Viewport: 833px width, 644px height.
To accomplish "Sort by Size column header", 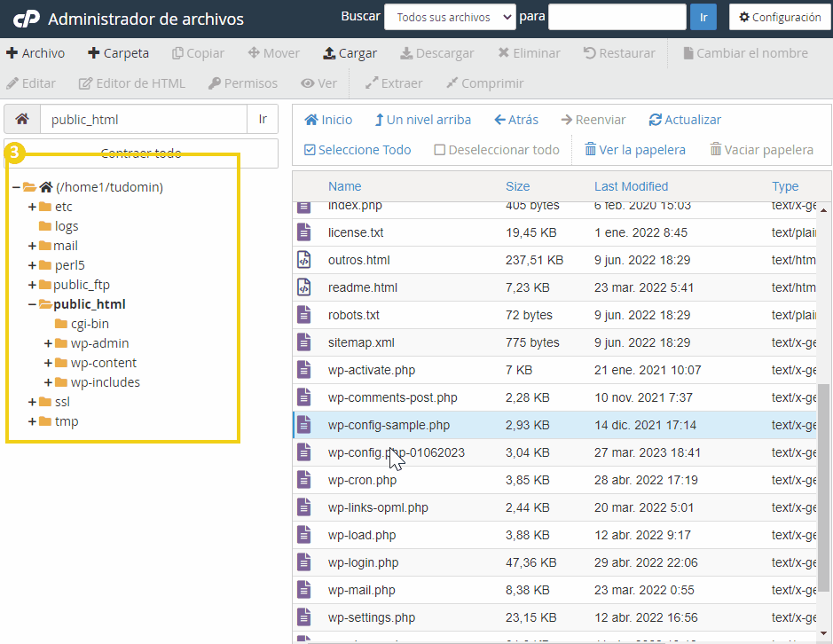I will (517, 186).
